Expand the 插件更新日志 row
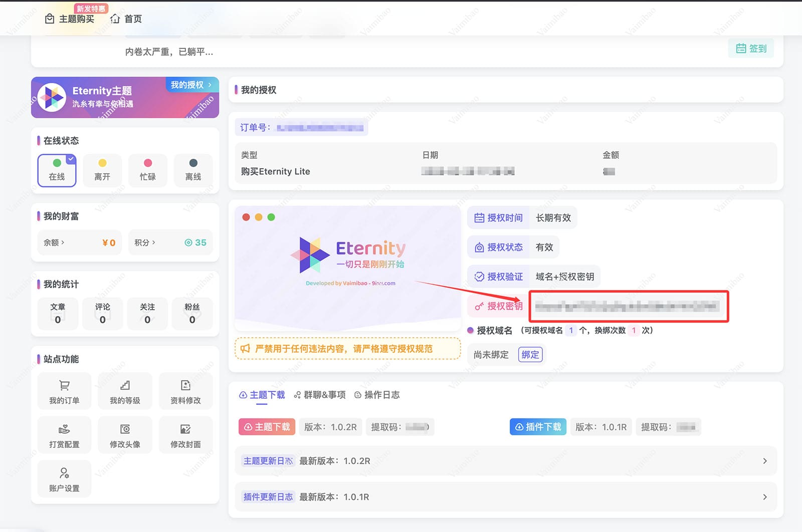Screen dimensions: 802x532 (x=764, y=497)
